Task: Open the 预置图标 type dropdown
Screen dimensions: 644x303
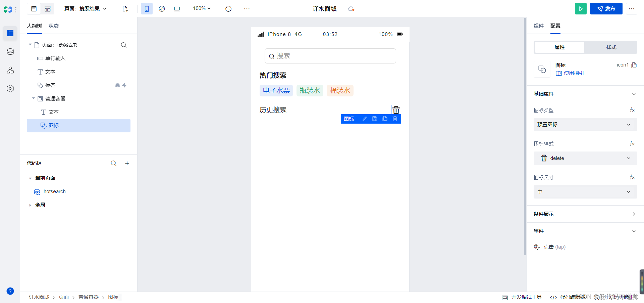Action: tap(585, 125)
